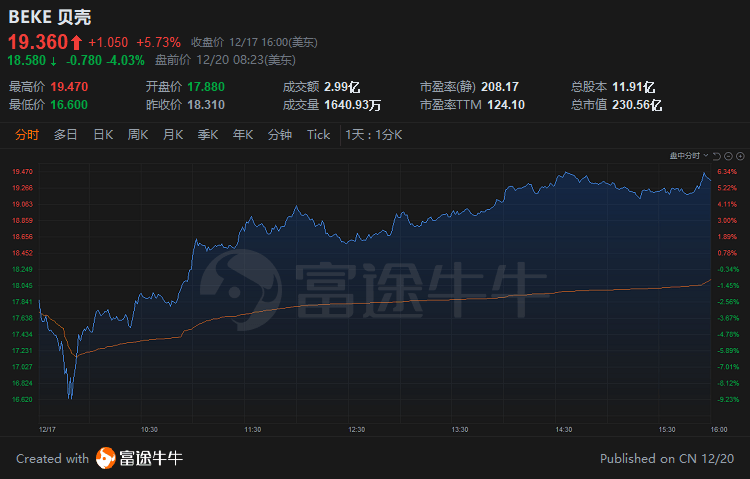The height and width of the screenshot is (479, 750).
Task: Click the 总股本 value 11.91亿
Action: click(634, 87)
